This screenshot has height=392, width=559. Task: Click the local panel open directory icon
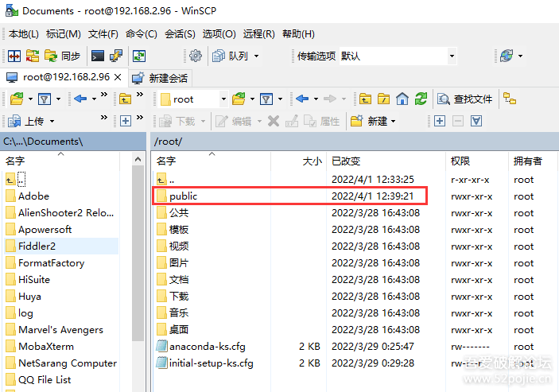pos(17,99)
